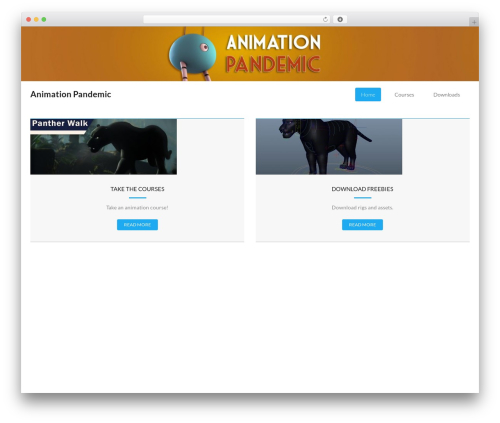Open the panther rig freebies thumbnail
500x423 pixels.
329,147
